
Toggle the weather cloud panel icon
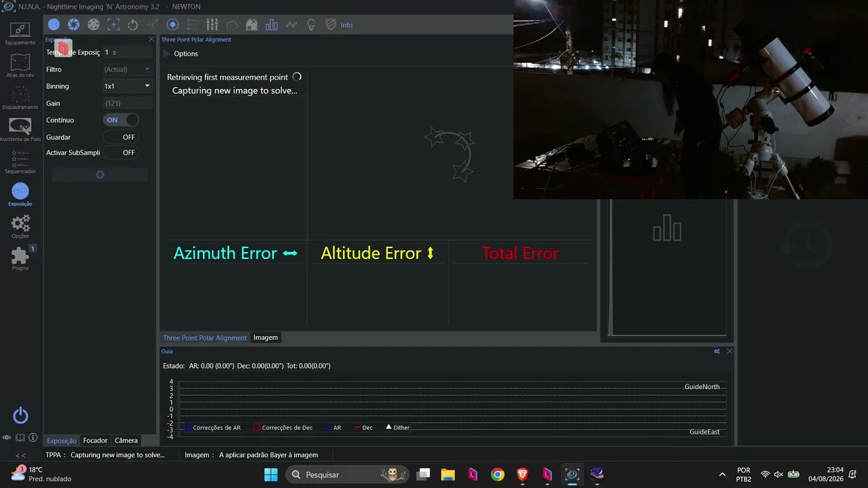(x=232, y=24)
